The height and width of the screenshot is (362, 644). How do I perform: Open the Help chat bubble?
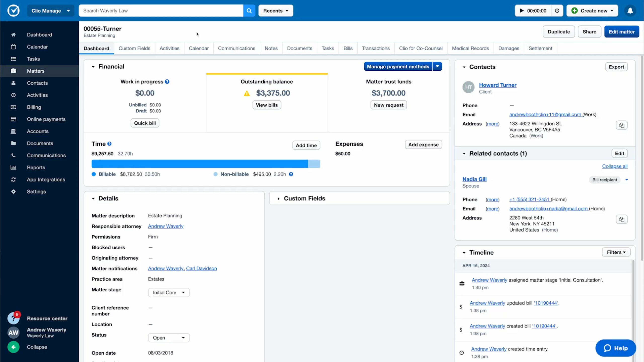(616, 348)
